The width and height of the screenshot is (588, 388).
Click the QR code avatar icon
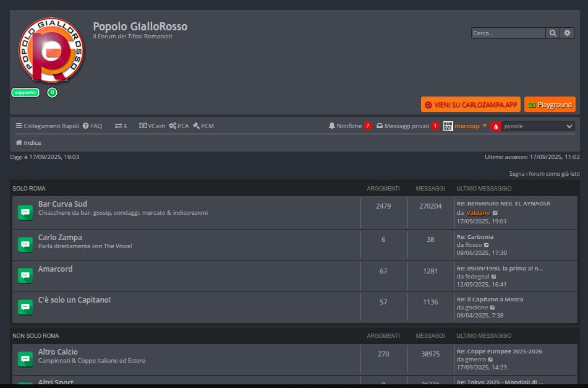point(448,126)
